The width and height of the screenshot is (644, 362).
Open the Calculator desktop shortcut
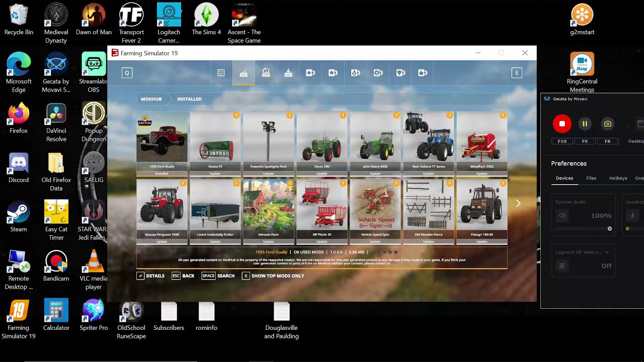[56, 315]
